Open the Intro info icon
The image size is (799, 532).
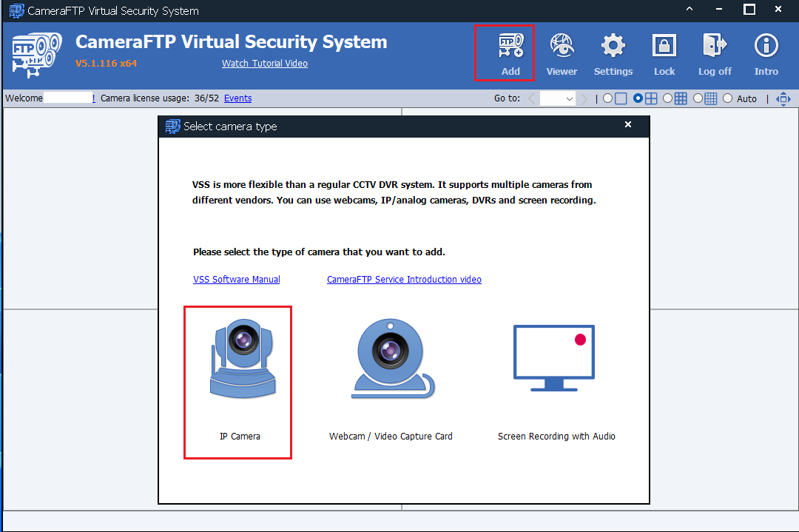[766, 53]
